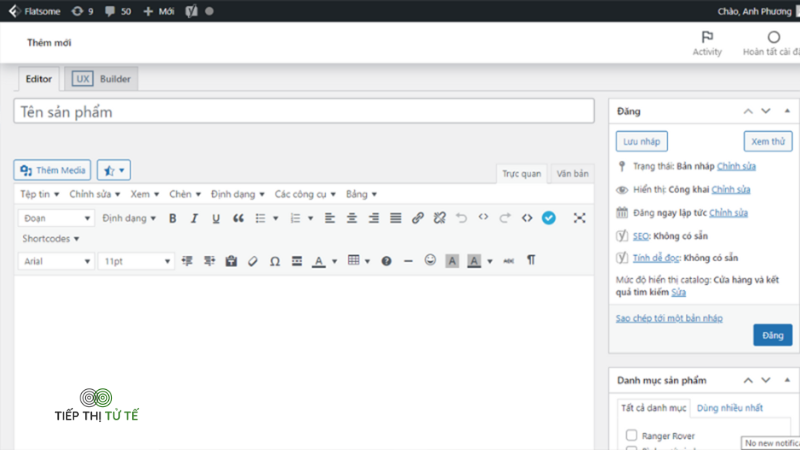Collapse the Đăng panel with the triangle

coord(787,111)
